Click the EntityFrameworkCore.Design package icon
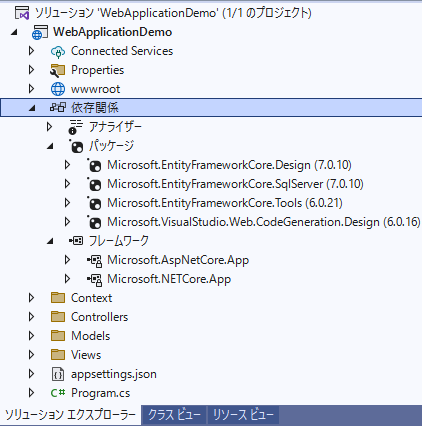The height and width of the screenshot is (426, 422). [94, 165]
